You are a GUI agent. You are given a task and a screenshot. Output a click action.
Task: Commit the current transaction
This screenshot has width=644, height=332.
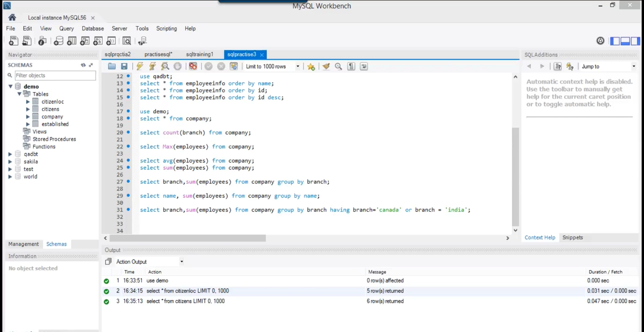point(209,66)
